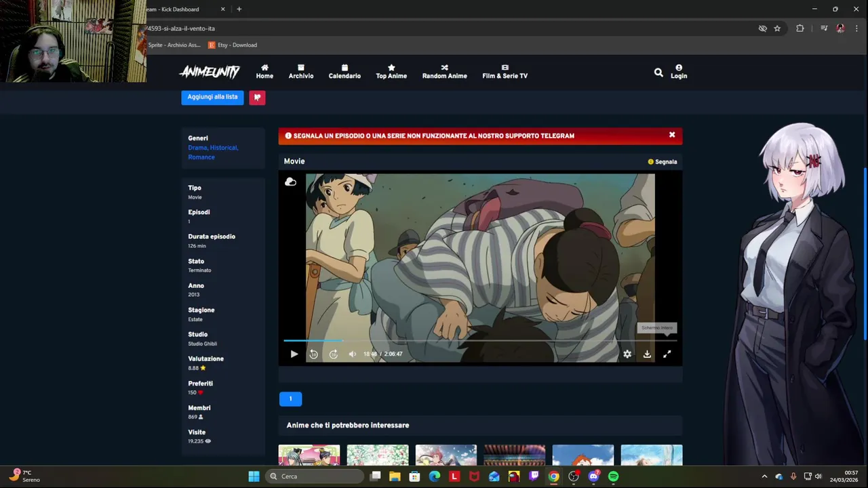The height and width of the screenshot is (488, 868).
Task: Go to Top Anime
Action: (x=391, y=72)
